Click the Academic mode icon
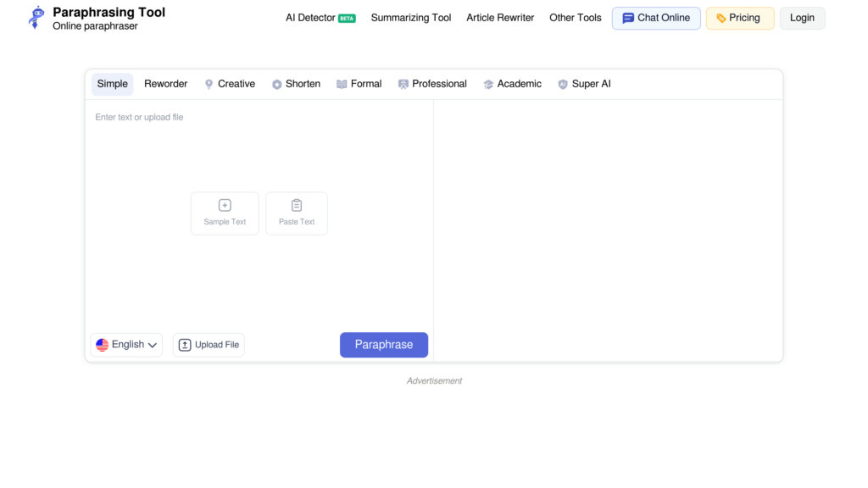Viewport: 868px width, 488px height. (487, 84)
